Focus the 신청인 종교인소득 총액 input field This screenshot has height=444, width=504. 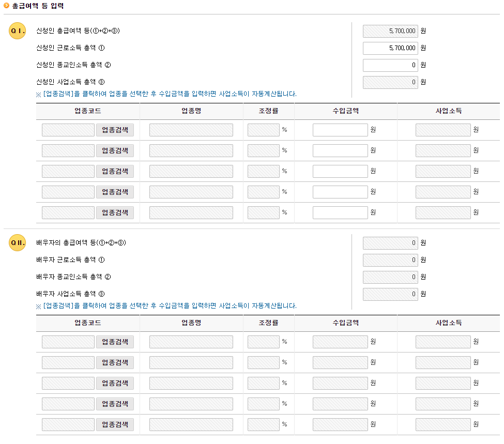tap(391, 65)
